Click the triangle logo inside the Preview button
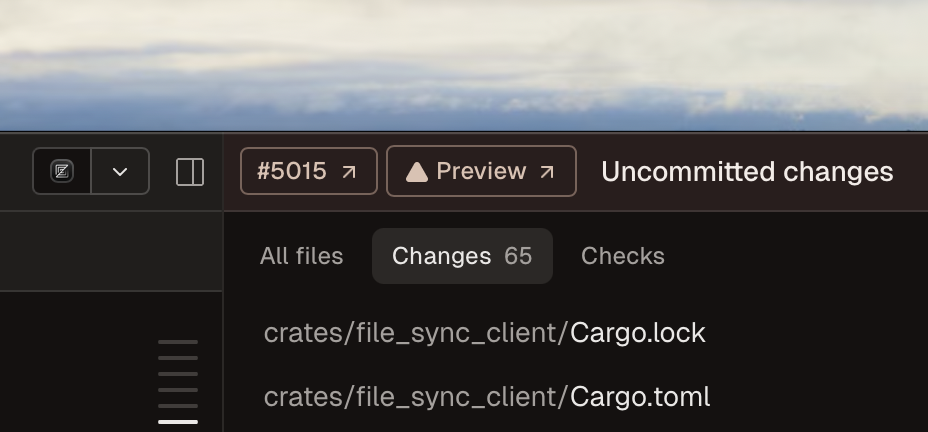The width and height of the screenshot is (928, 432). pos(417,172)
